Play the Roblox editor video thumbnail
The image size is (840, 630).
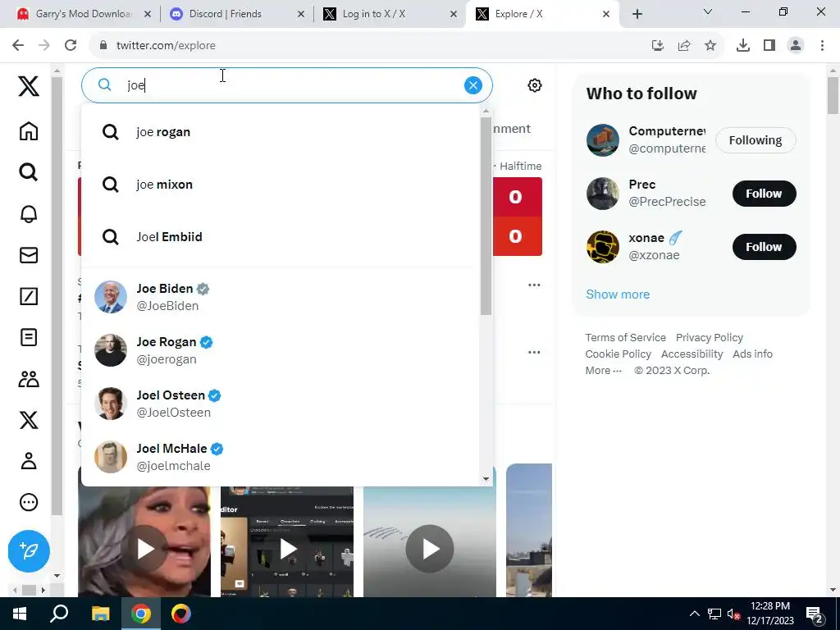(x=288, y=549)
